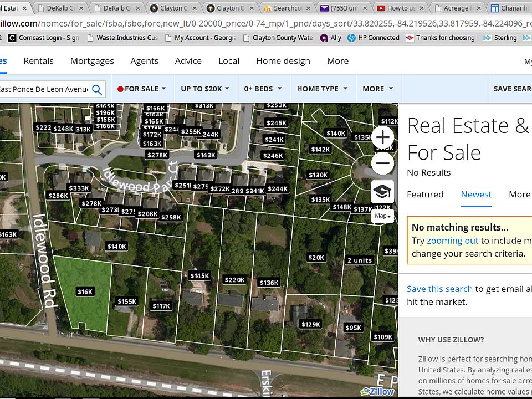
Task: Switch map view with Map dropdown
Action: pos(383,216)
